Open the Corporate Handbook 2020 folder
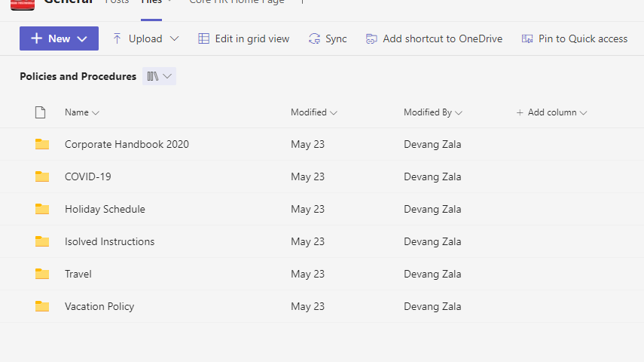This screenshot has height=362, width=644. pos(127,144)
